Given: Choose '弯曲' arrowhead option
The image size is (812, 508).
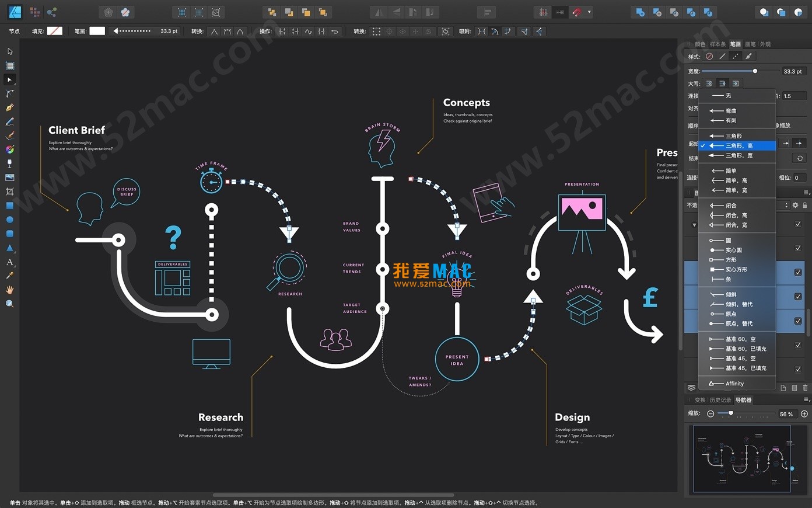Looking at the screenshot, I should tap(737, 110).
